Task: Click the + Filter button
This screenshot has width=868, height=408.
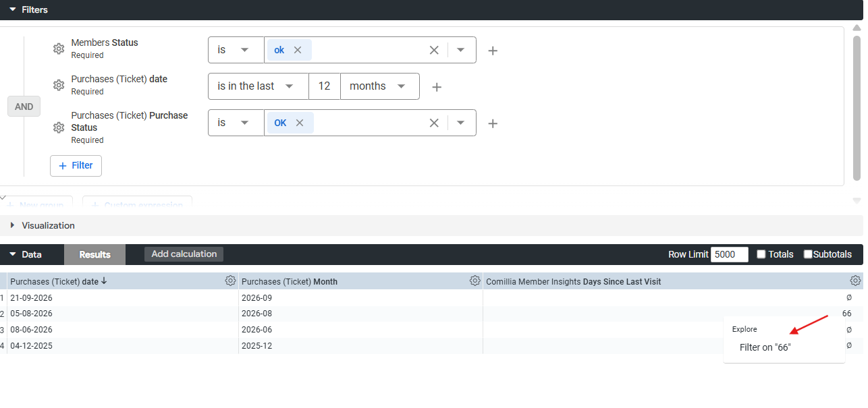Action: coord(76,165)
